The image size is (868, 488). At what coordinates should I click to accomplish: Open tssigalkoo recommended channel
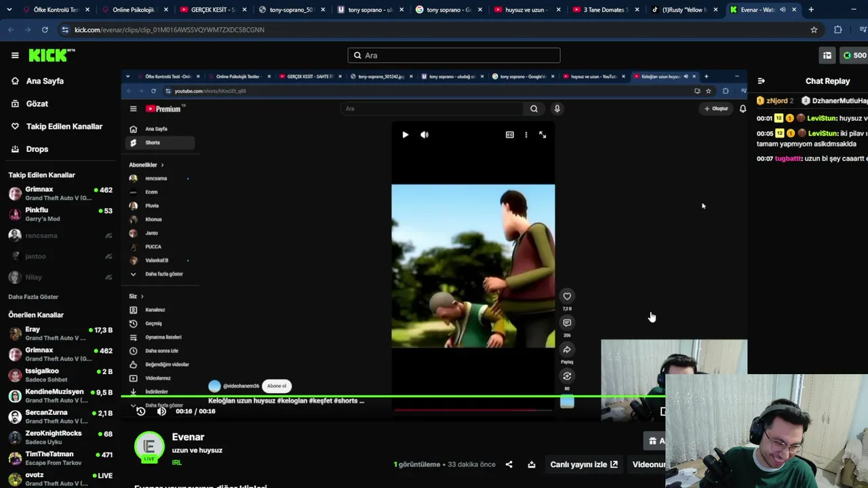tap(60, 375)
